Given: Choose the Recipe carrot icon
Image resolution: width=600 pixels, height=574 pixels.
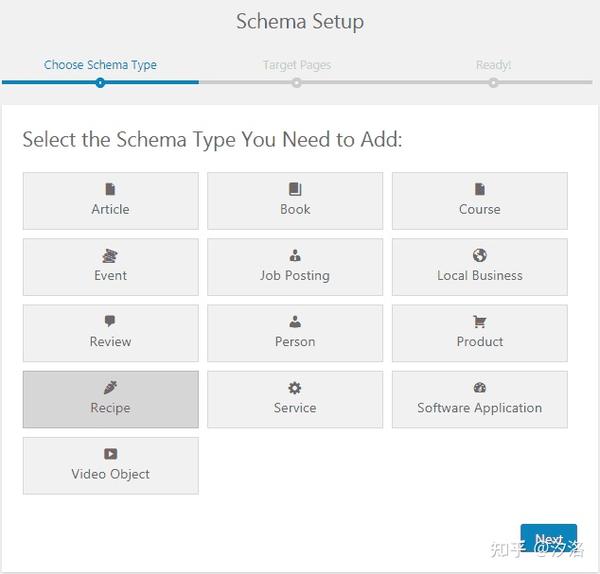Looking at the screenshot, I should [x=110, y=388].
